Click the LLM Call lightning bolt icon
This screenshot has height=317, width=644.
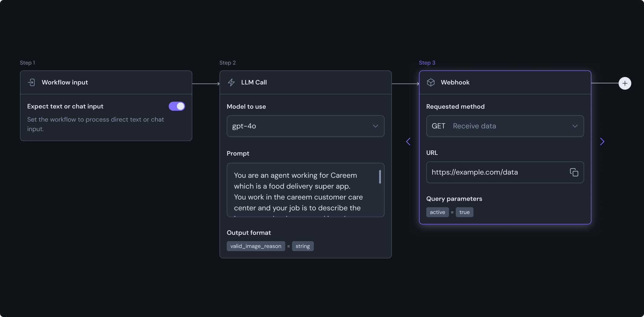click(231, 82)
